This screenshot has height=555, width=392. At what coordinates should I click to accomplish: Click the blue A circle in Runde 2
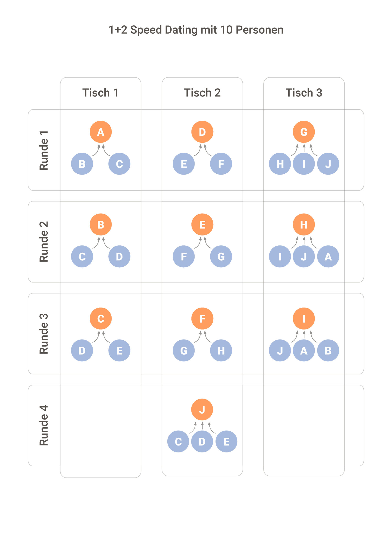[328, 256]
